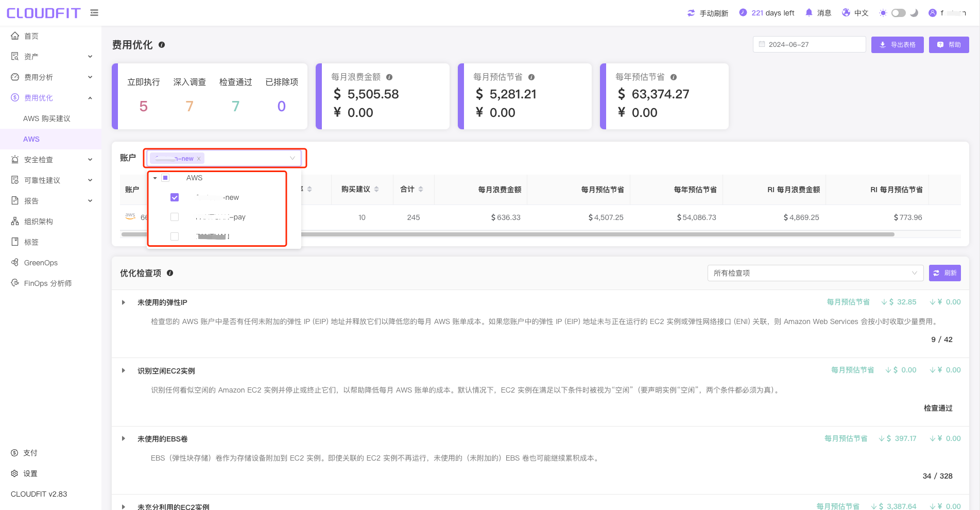This screenshot has width=980, height=510.
Task: Expand the 识别空闲EC2实例 check item
Action: point(124,370)
